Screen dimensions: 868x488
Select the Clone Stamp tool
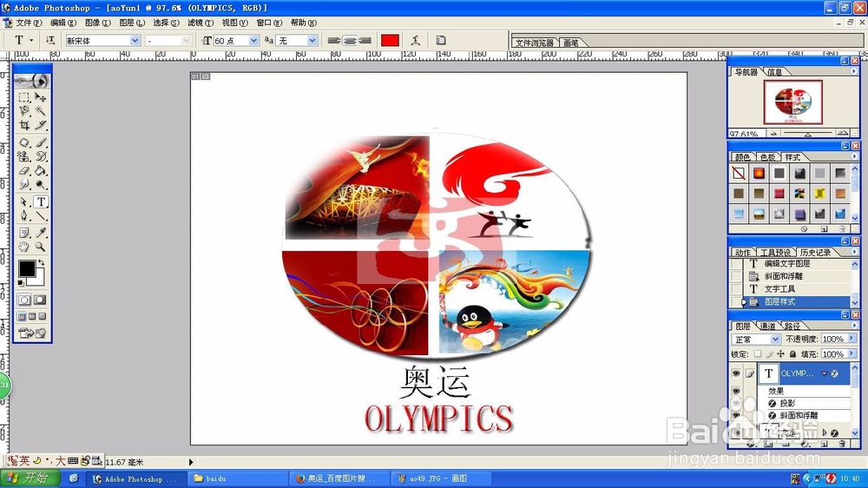(24, 156)
